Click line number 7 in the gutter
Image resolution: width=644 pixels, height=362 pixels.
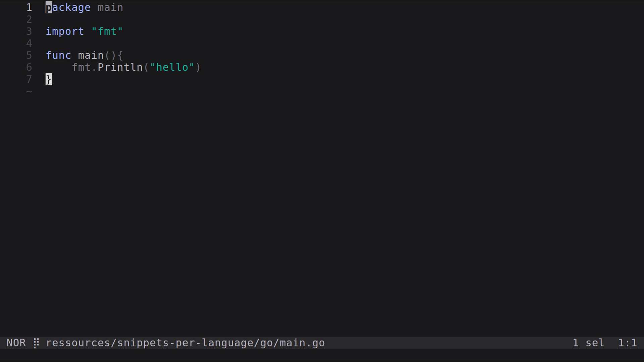tap(29, 79)
